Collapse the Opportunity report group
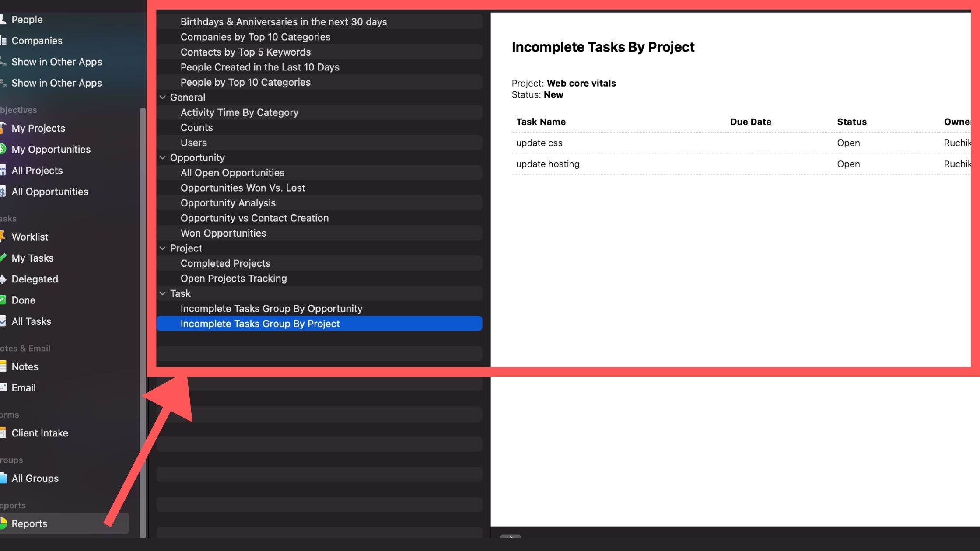The image size is (980, 551). tap(163, 158)
